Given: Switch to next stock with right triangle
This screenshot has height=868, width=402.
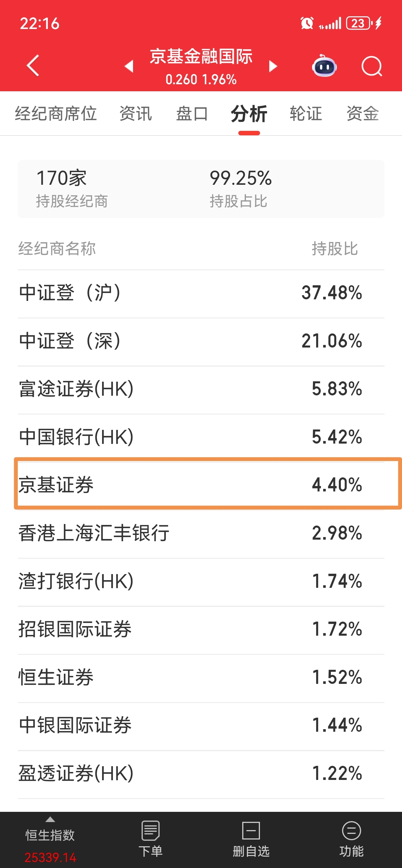Looking at the screenshot, I should click(273, 66).
